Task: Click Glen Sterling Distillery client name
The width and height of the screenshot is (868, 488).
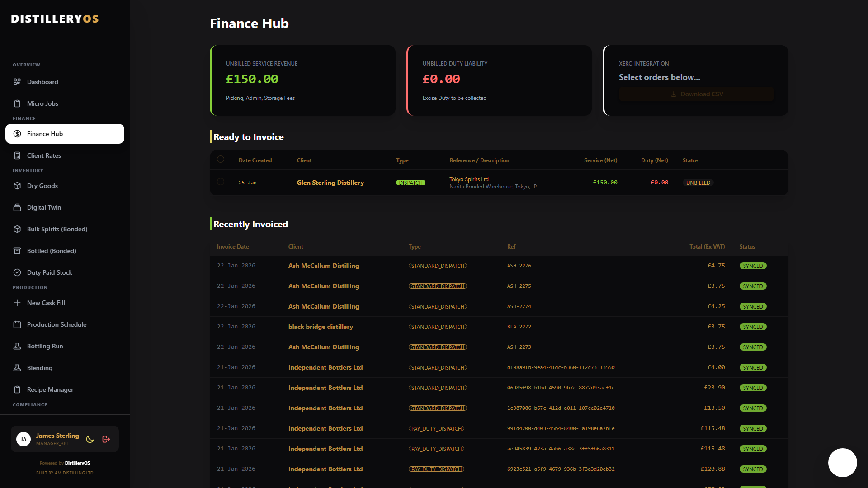Action: (x=330, y=183)
